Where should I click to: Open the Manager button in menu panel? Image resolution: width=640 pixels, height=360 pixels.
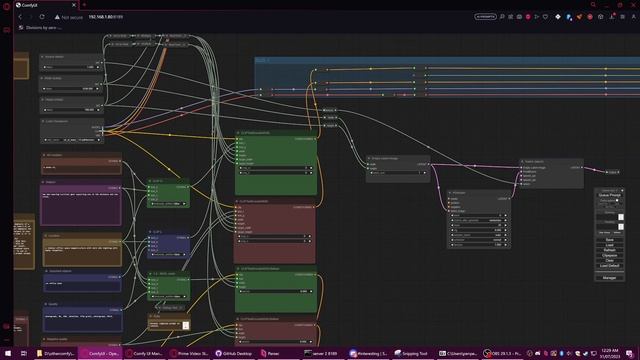[x=609, y=278]
